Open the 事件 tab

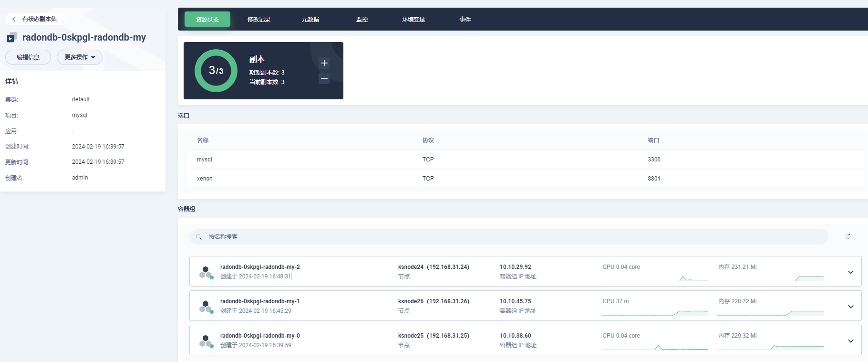[465, 19]
